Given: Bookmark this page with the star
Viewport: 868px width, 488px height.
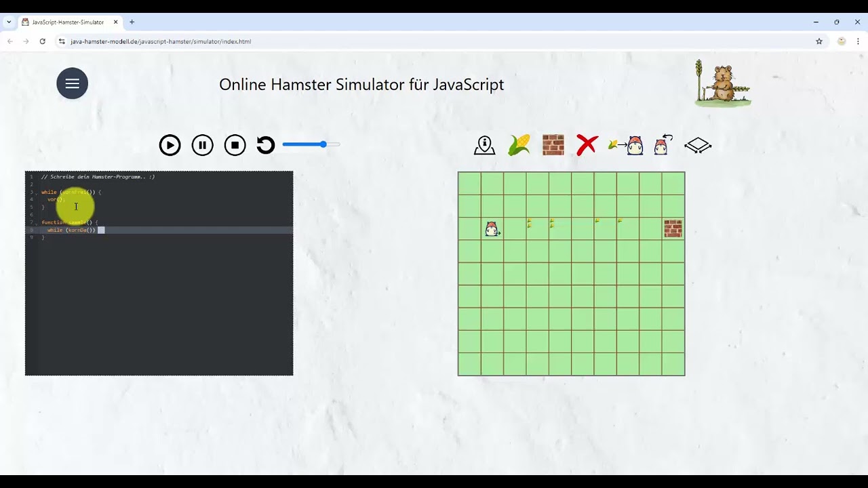Looking at the screenshot, I should (x=819, y=41).
